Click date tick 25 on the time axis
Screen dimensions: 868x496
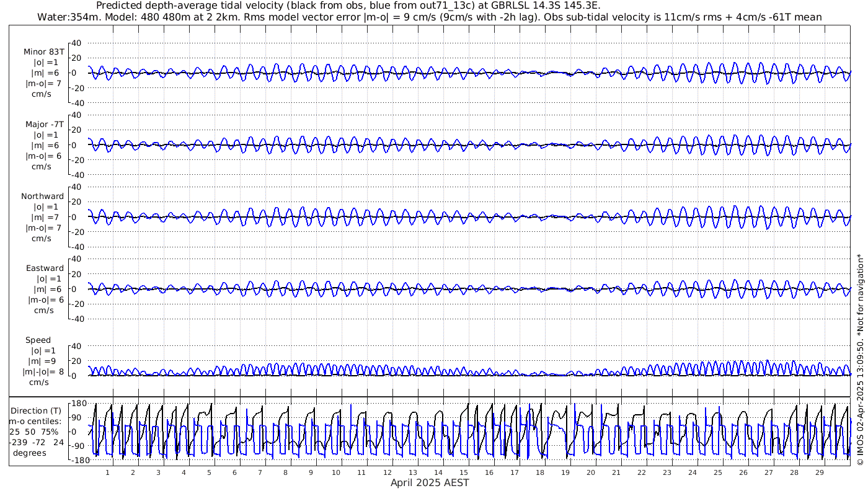(717, 472)
